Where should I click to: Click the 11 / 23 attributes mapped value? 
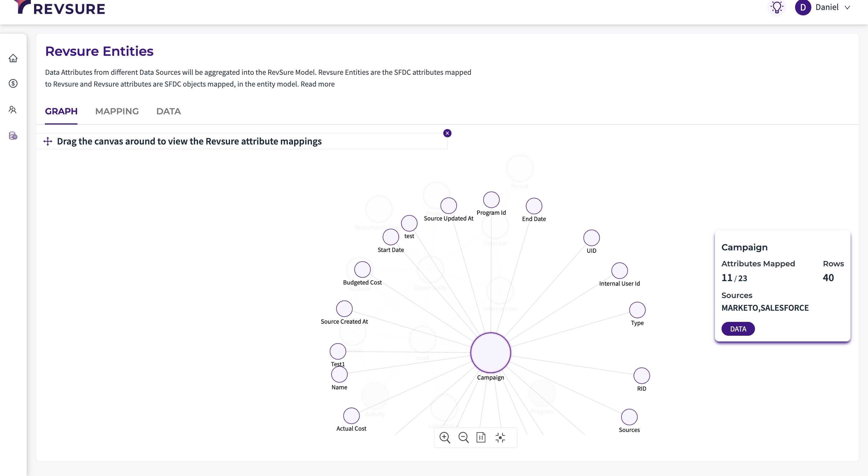pos(734,278)
